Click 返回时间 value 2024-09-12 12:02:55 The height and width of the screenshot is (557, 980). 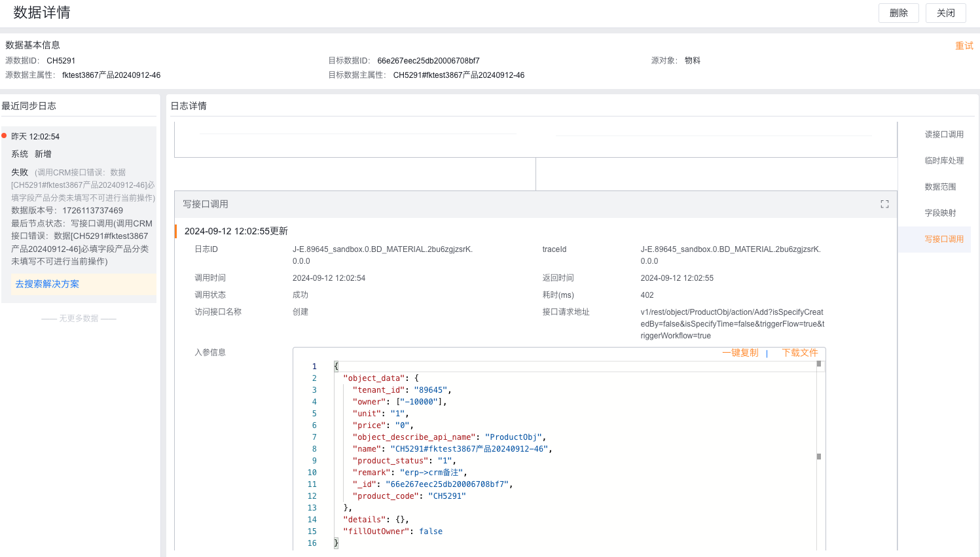coord(677,278)
